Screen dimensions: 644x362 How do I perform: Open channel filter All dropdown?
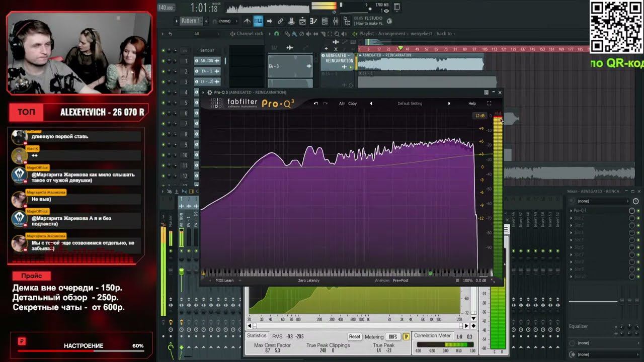coord(197,34)
